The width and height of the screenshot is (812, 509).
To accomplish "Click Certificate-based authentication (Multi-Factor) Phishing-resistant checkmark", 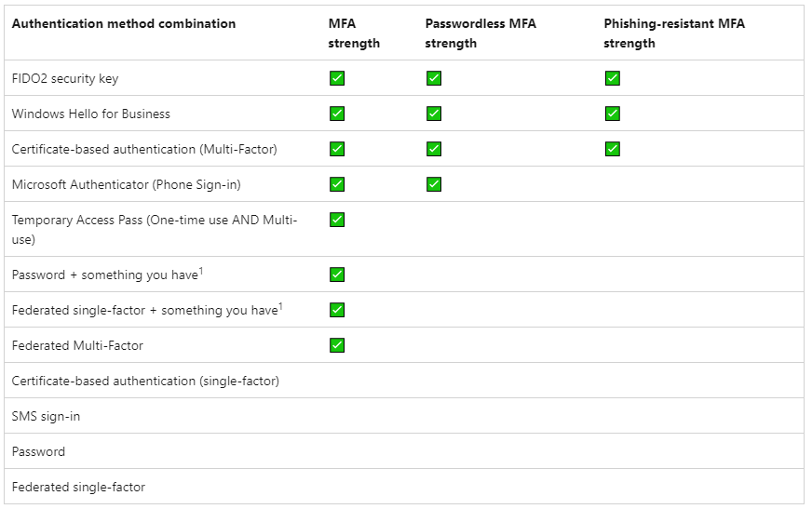I will tap(612, 149).
